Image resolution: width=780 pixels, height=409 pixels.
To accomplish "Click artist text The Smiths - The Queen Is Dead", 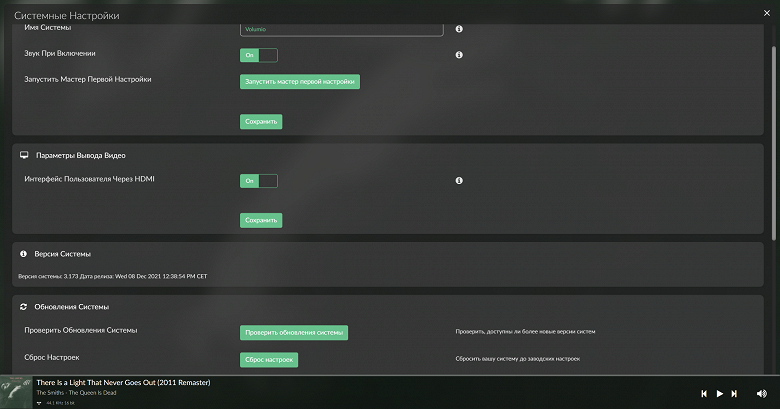I will pyautogui.click(x=76, y=393).
